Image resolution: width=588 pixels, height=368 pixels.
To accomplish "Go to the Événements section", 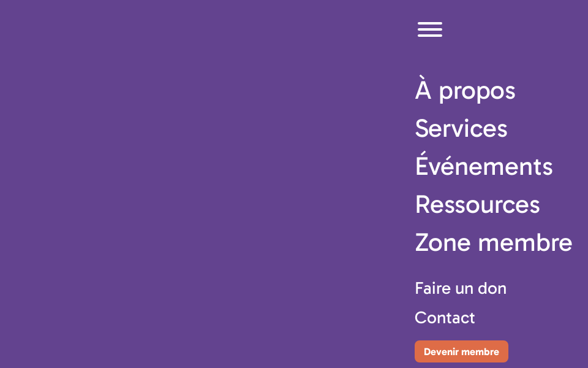I will 484,167.
